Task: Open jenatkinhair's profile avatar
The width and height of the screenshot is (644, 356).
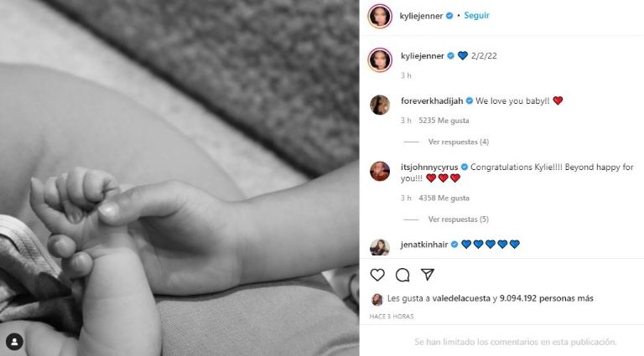Action: (380, 247)
